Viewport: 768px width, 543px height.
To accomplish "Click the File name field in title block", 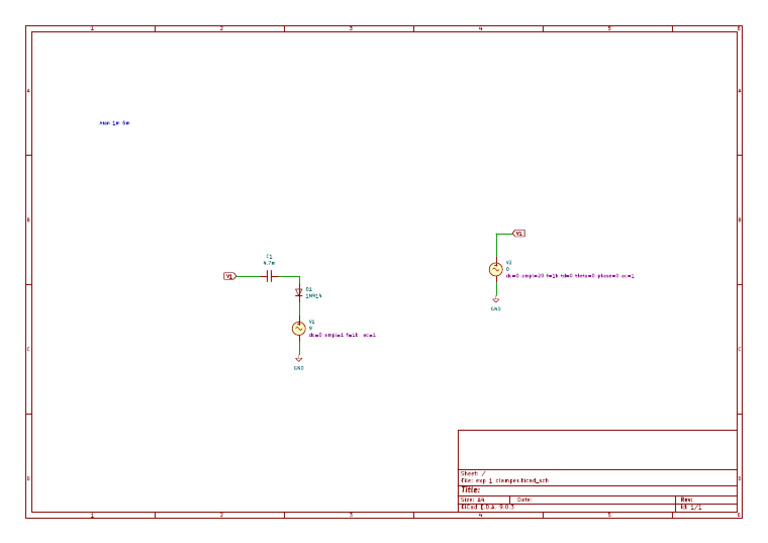I will [x=505, y=481].
